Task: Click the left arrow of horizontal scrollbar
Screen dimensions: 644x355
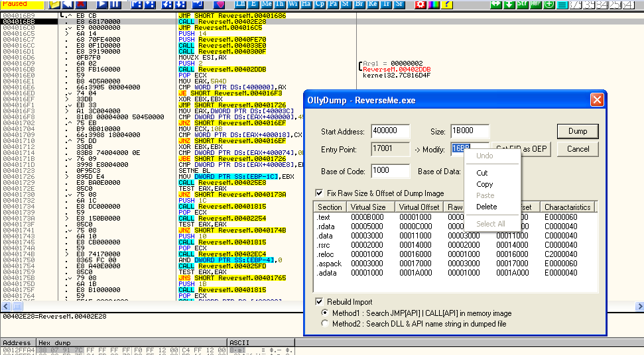Action: [x=5, y=306]
